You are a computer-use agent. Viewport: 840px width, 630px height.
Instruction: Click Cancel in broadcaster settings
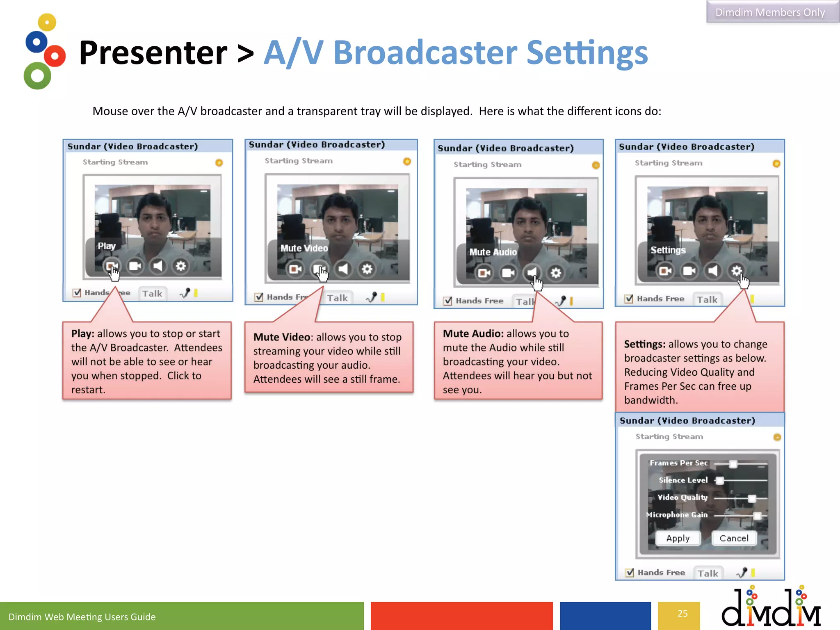(x=734, y=538)
